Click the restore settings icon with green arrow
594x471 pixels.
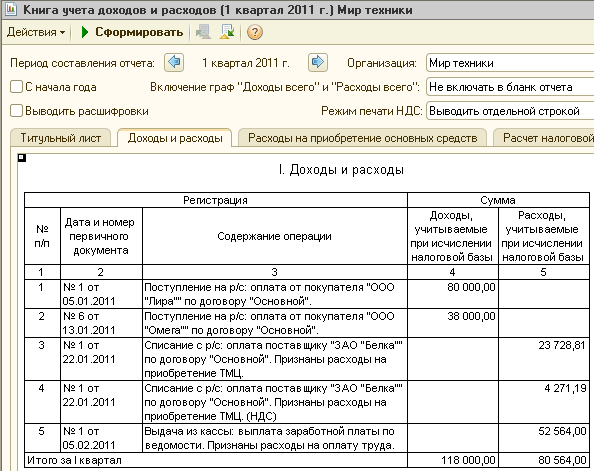coord(227,32)
